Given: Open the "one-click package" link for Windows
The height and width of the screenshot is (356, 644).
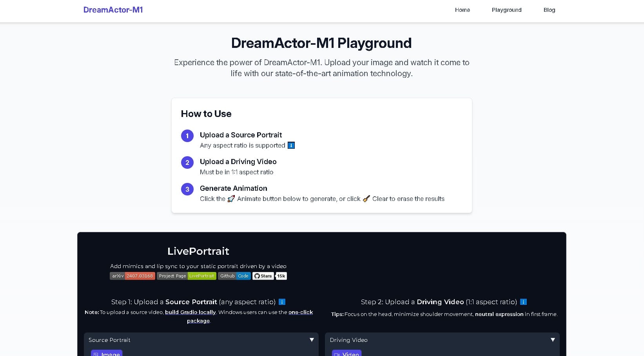Looking at the screenshot, I should coord(300,312).
